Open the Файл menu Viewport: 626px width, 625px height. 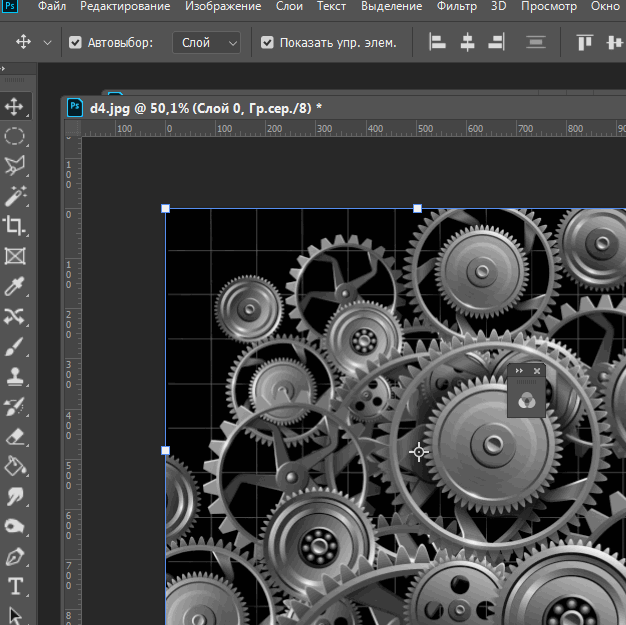52,6
